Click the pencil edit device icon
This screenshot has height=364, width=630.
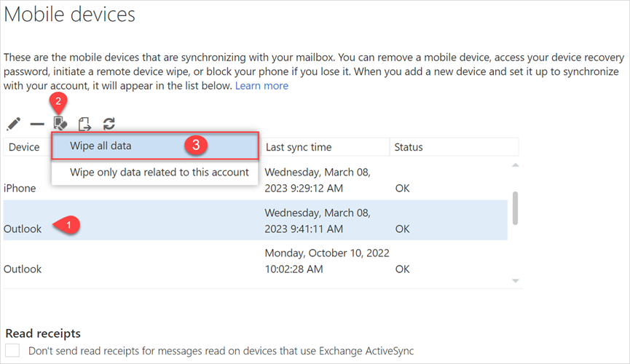(13, 124)
